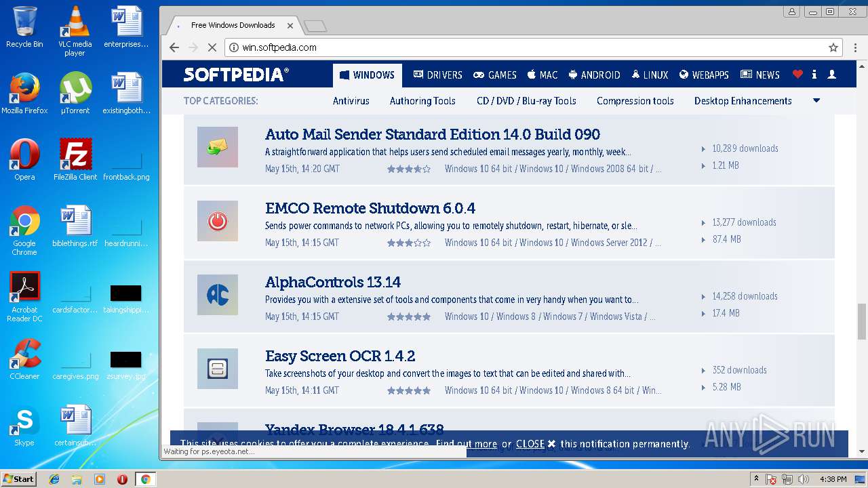
Task: Click the Start button
Action: point(19,479)
